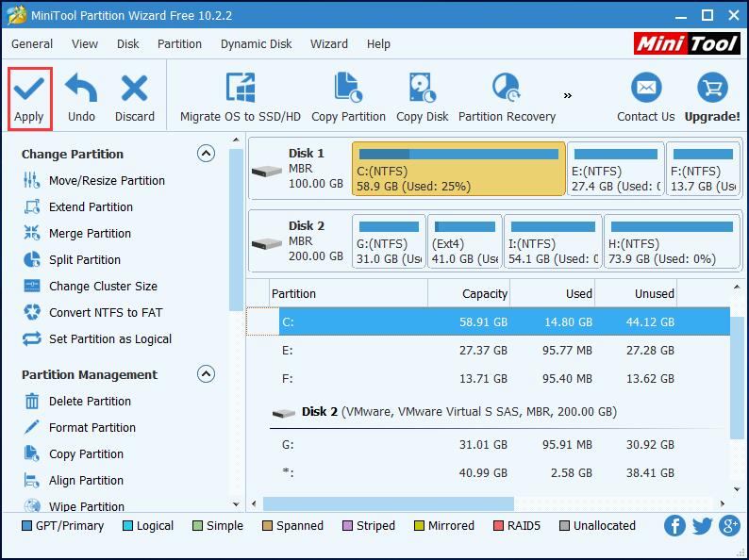Select E:(NTFS) partition block in disk map
The height and width of the screenshot is (560, 749).
pos(616,169)
